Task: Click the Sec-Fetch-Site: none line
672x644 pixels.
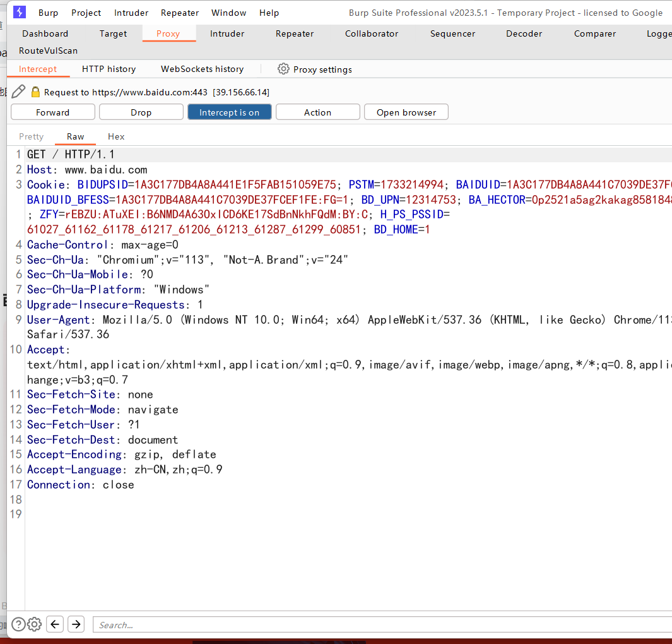Action: pos(90,395)
